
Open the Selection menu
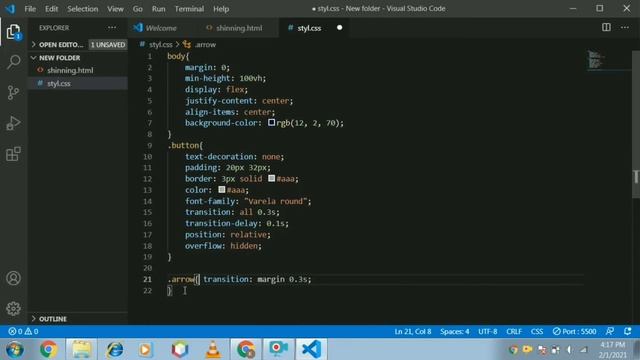tap(82, 9)
